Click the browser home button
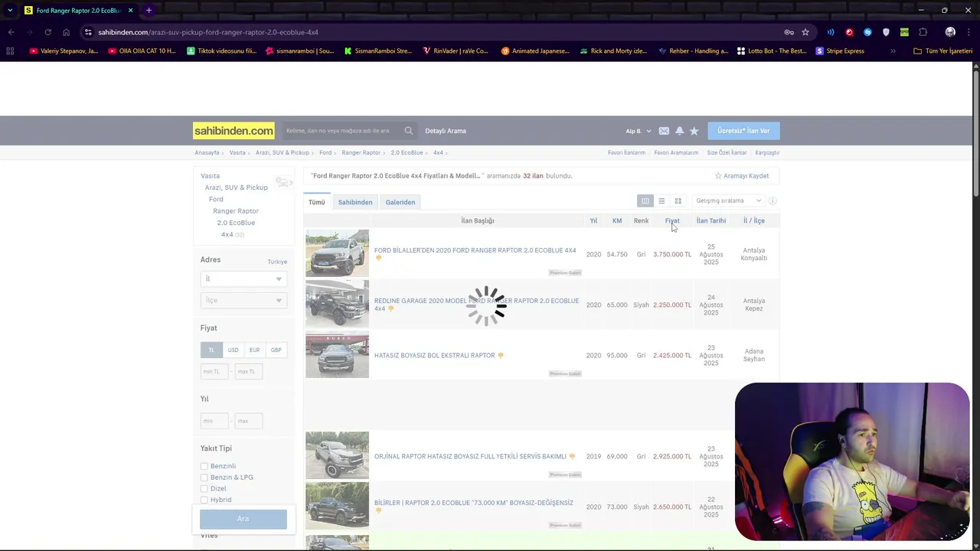The height and width of the screenshot is (551, 980). tap(66, 32)
